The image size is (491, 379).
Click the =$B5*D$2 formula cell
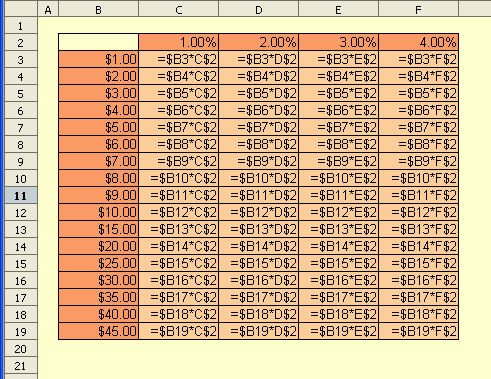259,93
